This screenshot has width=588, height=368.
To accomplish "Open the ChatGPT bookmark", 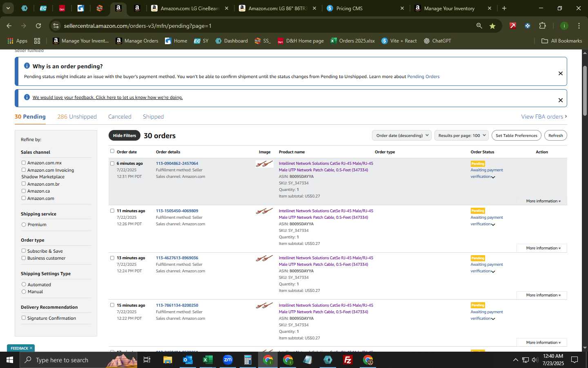I will 437,41.
